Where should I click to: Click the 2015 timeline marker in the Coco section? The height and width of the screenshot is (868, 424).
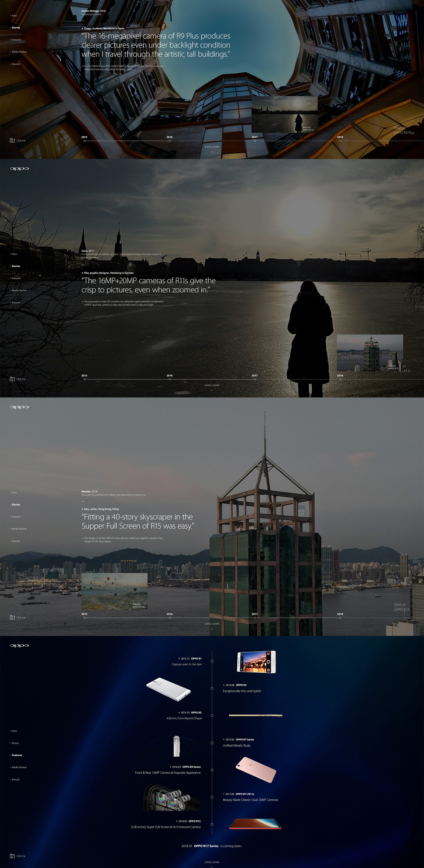pyautogui.click(x=84, y=379)
